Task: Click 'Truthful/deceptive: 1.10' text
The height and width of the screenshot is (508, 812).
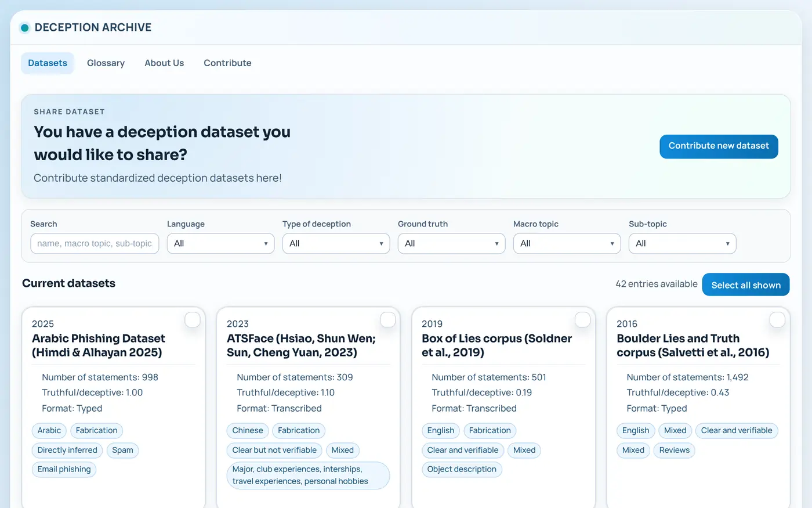Action: click(x=285, y=393)
